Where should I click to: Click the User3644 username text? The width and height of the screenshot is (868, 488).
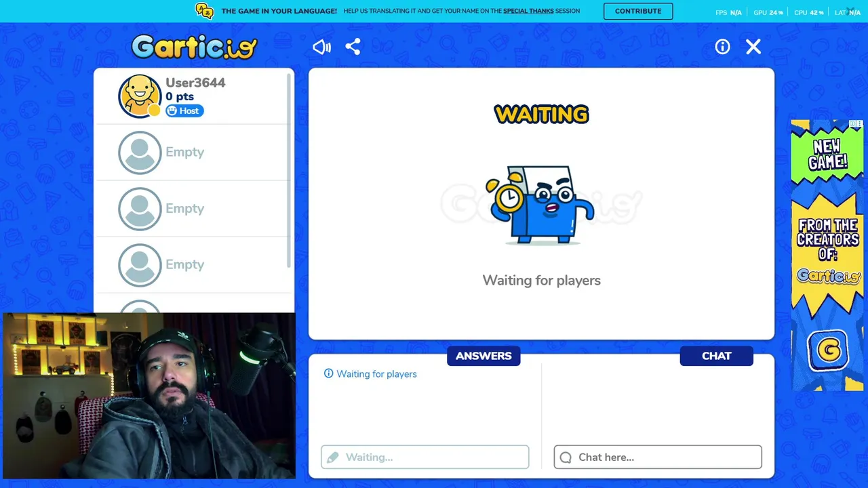[195, 83]
